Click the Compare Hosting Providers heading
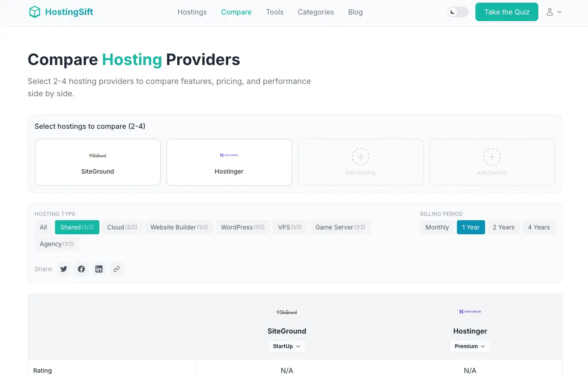The height and width of the screenshot is (378, 588). click(134, 59)
